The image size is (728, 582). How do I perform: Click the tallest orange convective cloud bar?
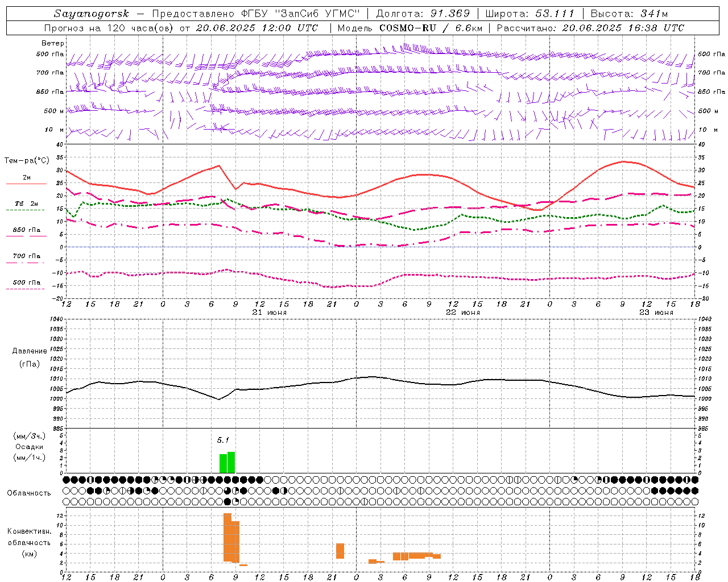[227, 538]
